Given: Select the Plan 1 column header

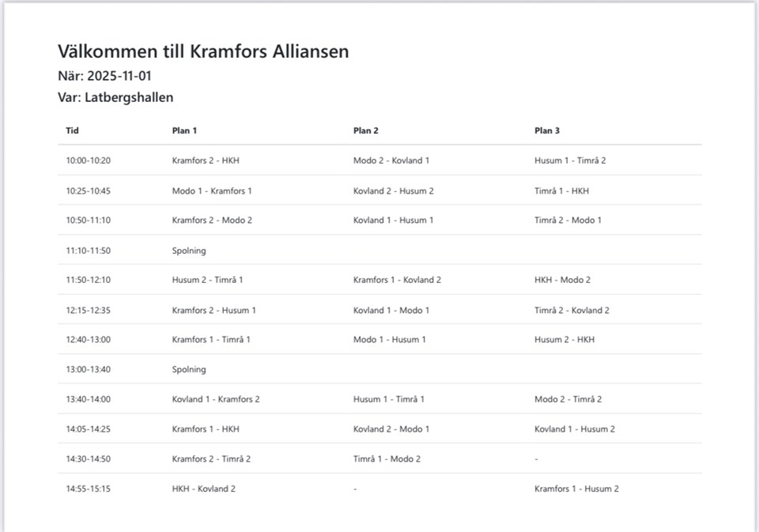Looking at the screenshot, I should point(184,130).
